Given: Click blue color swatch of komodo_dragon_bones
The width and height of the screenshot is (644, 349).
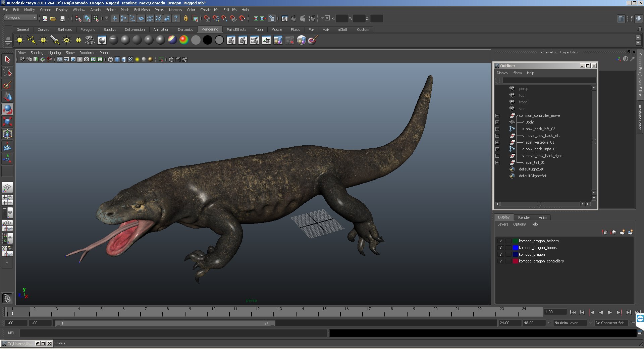Looking at the screenshot, I should point(515,248).
